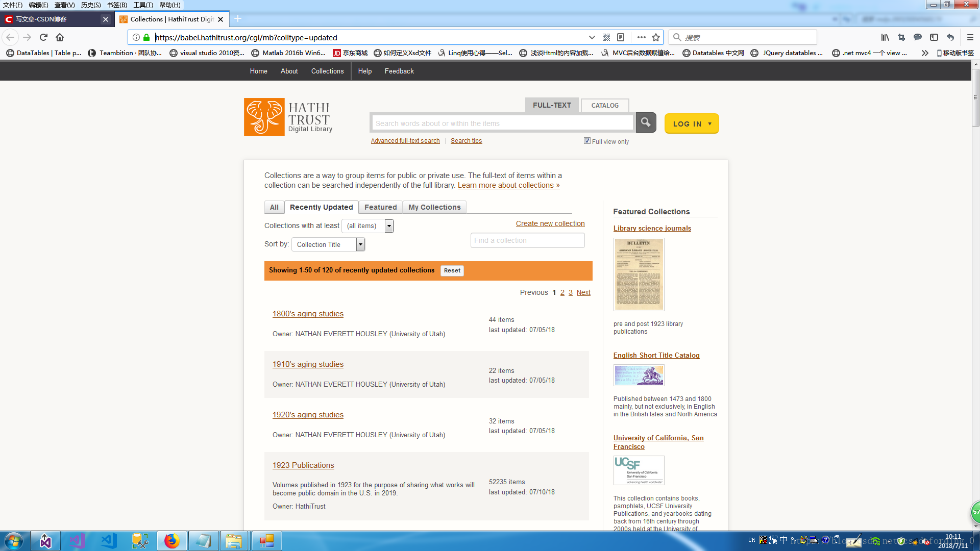Open the Firefox hamburger menu

[x=970, y=37]
